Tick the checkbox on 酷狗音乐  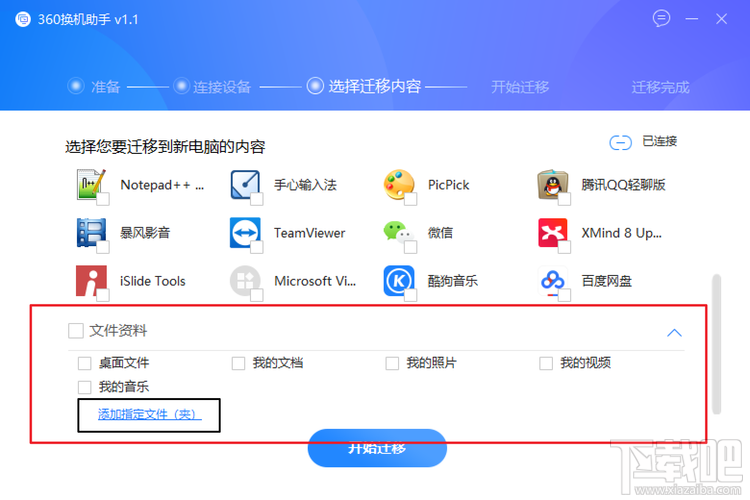pos(410,296)
